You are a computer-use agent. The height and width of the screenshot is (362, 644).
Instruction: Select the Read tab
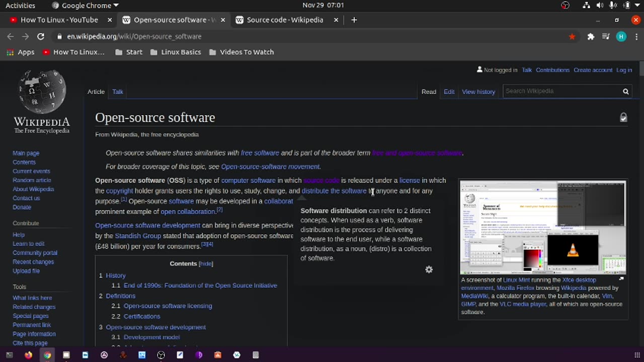[429, 92]
